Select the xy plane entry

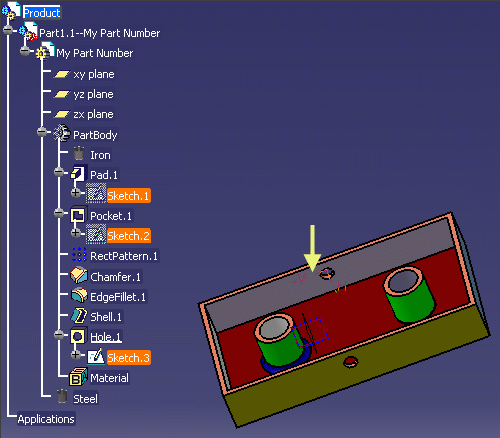[x=94, y=74]
